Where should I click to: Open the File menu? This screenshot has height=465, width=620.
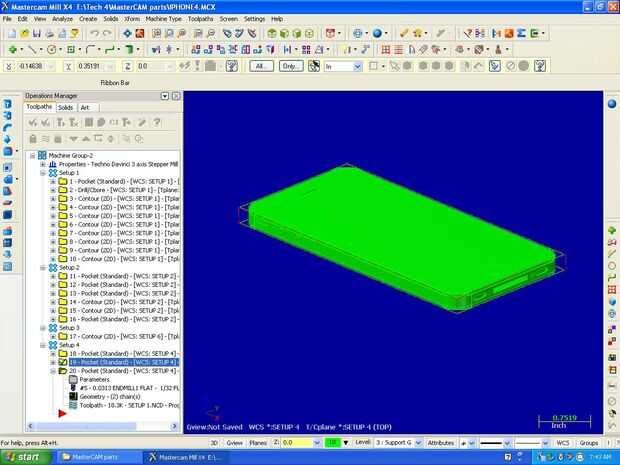pos(7,19)
